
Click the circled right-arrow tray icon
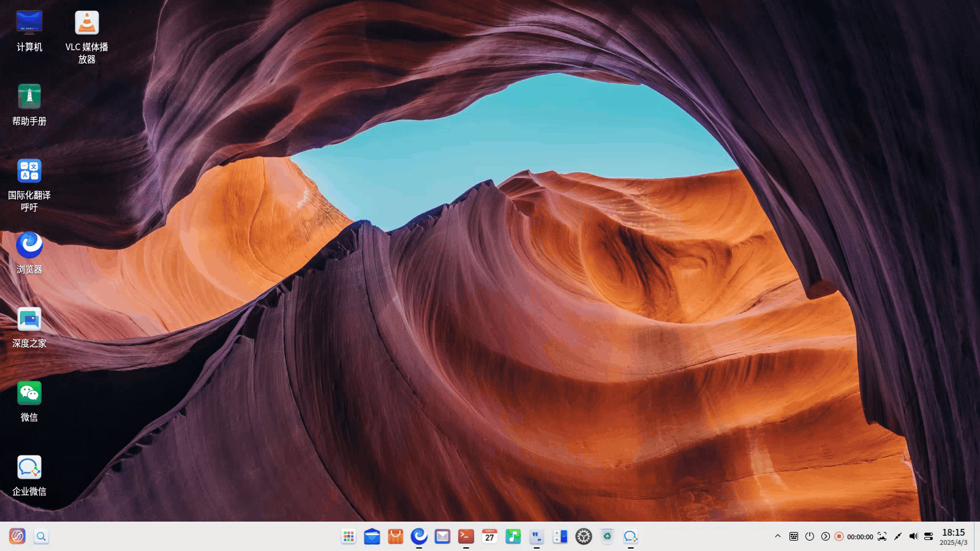826,536
